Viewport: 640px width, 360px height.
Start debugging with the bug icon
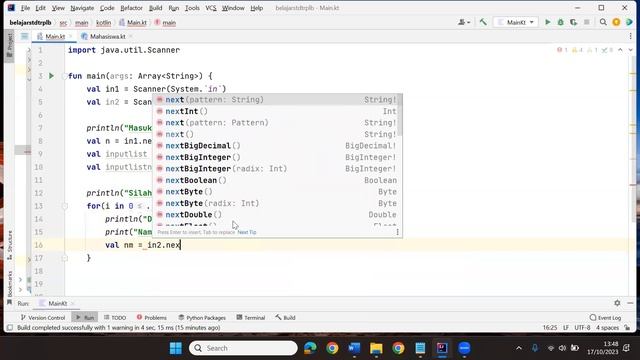pyautogui.click(x=560, y=22)
